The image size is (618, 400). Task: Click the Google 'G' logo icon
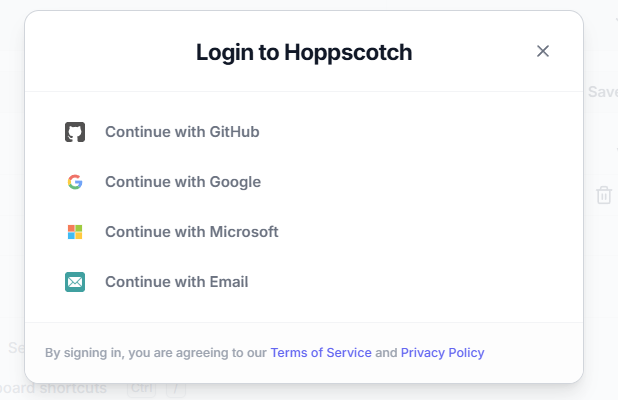point(75,182)
